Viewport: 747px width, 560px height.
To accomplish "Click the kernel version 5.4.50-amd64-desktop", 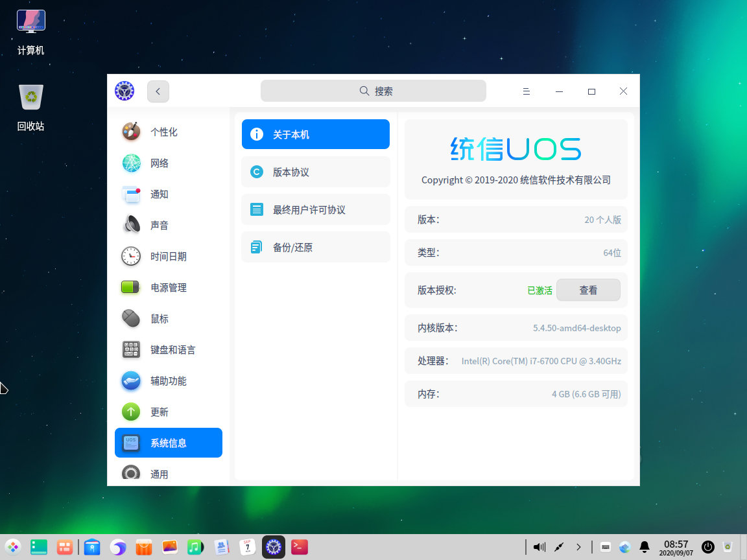I will (x=576, y=328).
